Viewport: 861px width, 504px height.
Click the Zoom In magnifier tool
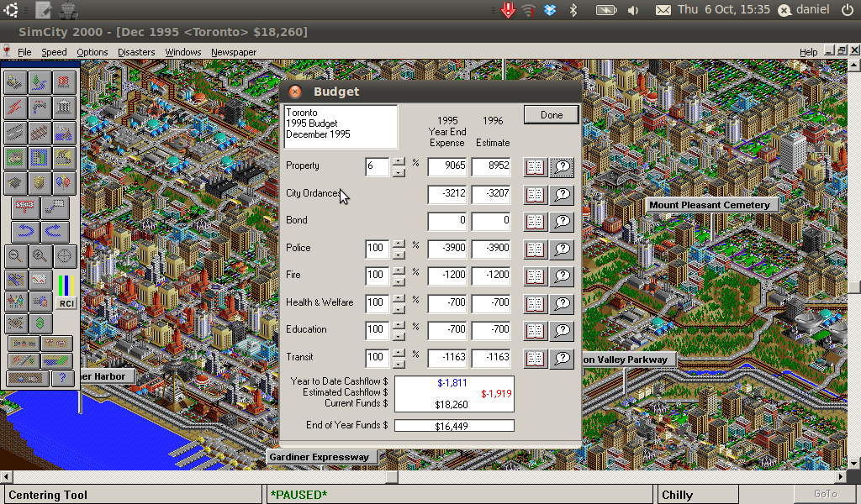(40, 256)
